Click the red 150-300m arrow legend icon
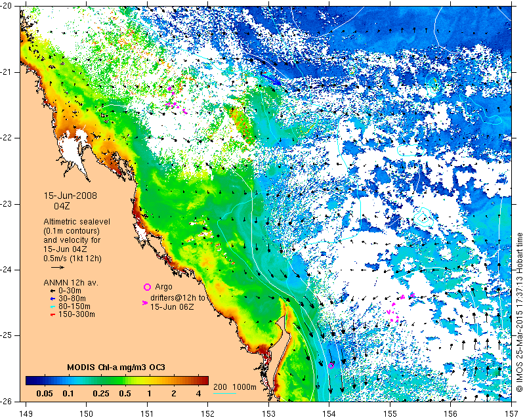The height and width of the screenshot is (420, 525). [x=52, y=314]
